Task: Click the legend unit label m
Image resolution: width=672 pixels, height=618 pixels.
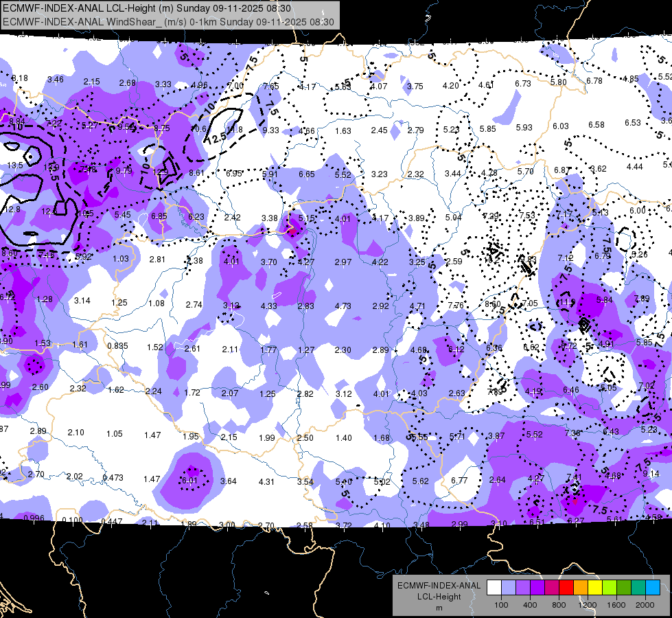Action: (439, 608)
